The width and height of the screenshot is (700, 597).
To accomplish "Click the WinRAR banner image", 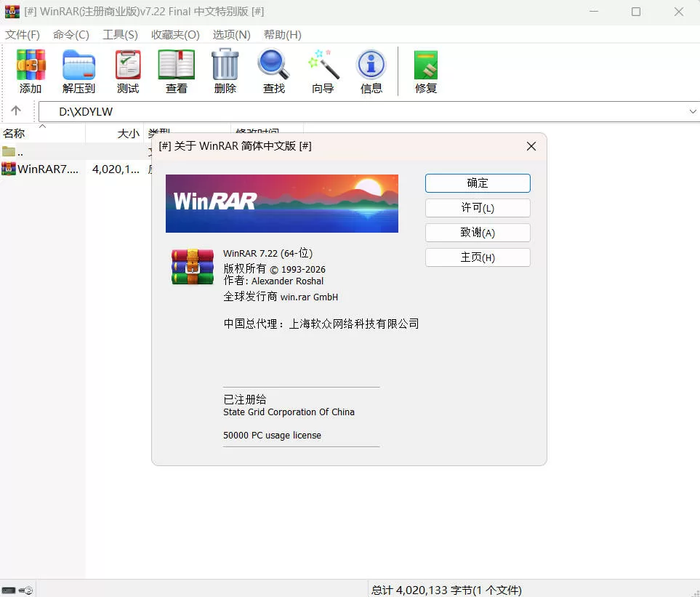I will (282, 204).
